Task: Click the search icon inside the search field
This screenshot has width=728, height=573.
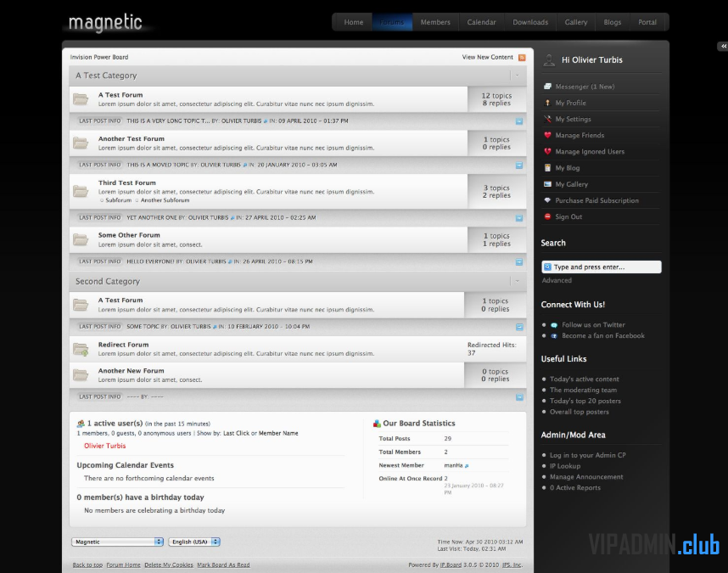Action: [547, 267]
